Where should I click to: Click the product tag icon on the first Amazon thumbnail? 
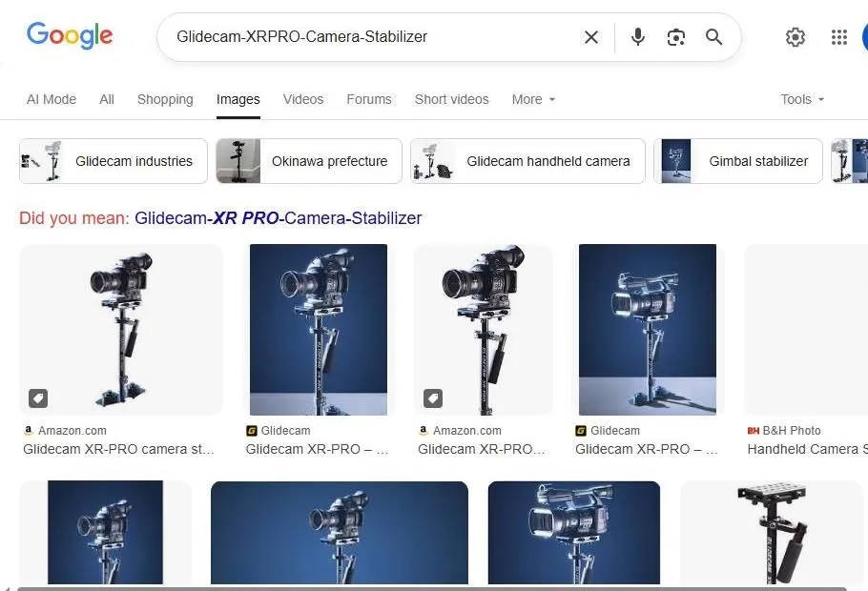(x=38, y=397)
